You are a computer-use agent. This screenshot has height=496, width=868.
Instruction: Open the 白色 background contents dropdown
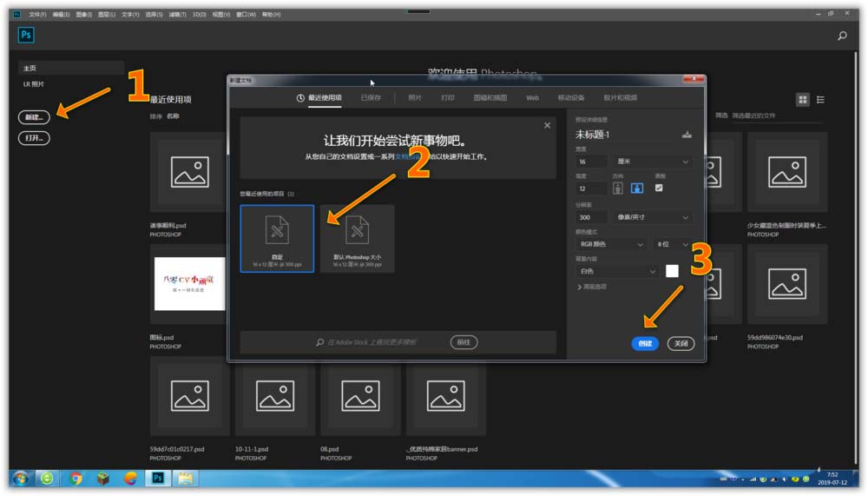[617, 271]
